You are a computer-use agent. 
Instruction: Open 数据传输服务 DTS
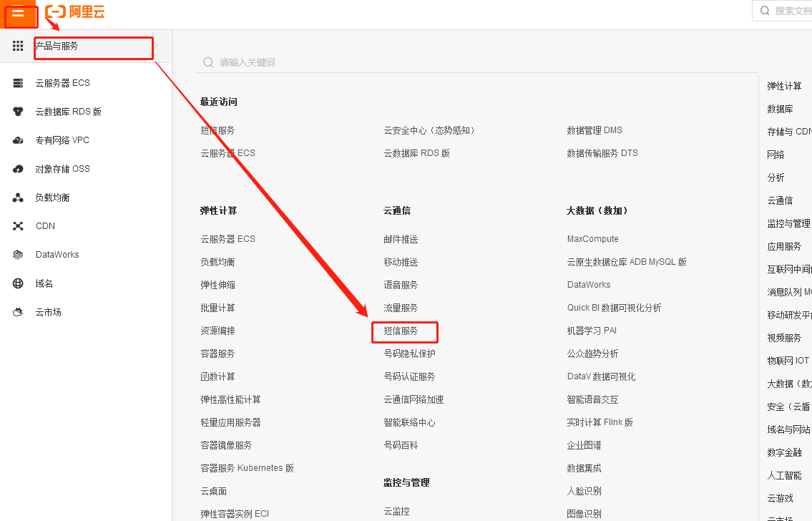click(x=602, y=153)
